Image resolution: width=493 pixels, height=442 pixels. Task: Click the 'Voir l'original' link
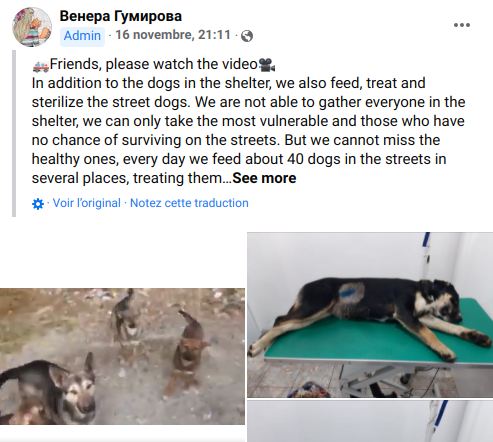tap(87, 203)
